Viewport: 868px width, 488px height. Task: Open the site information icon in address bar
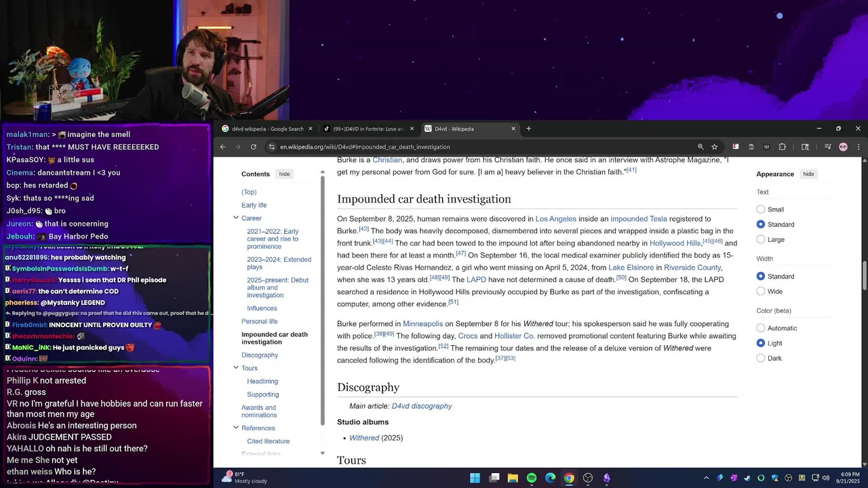(271, 147)
